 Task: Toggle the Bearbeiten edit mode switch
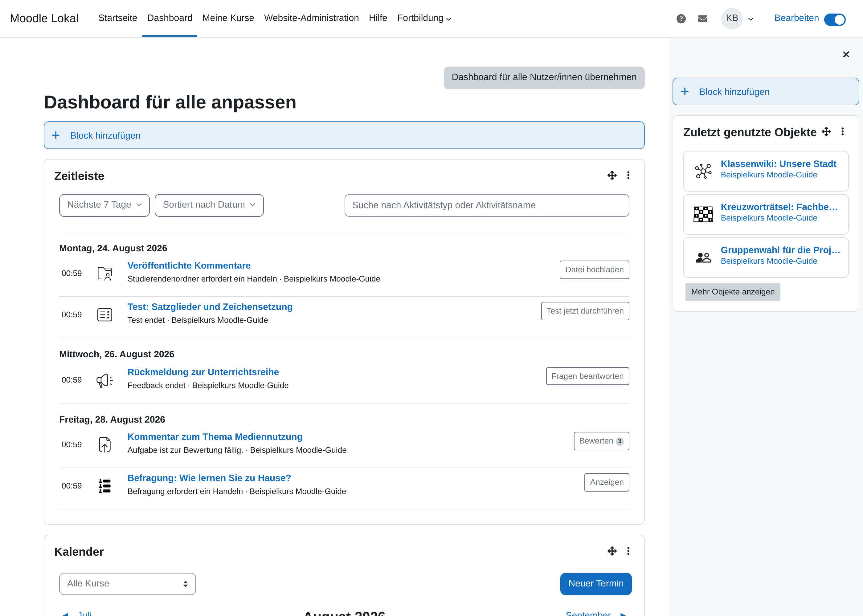pyautogui.click(x=835, y=19)
